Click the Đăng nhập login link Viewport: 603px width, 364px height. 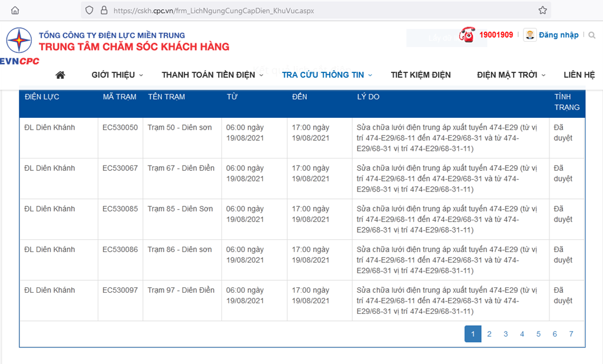[x=558, y=35]
